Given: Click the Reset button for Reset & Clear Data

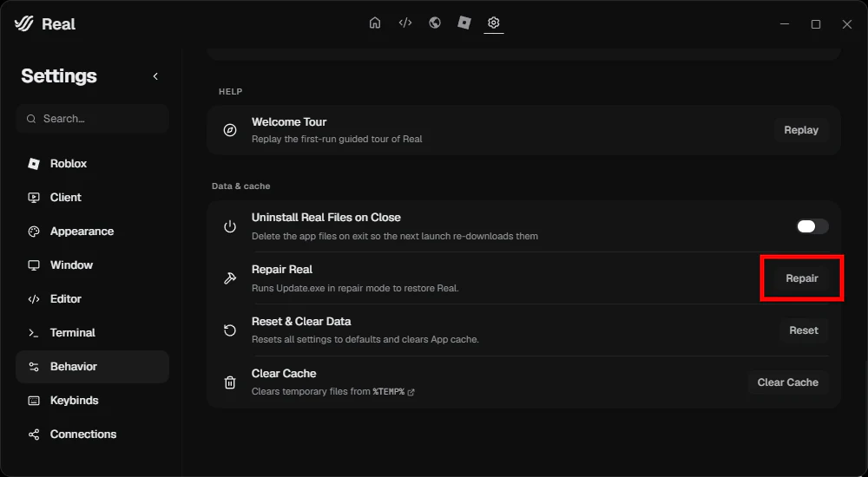Looking at the screenshot, I should point(803,330).
